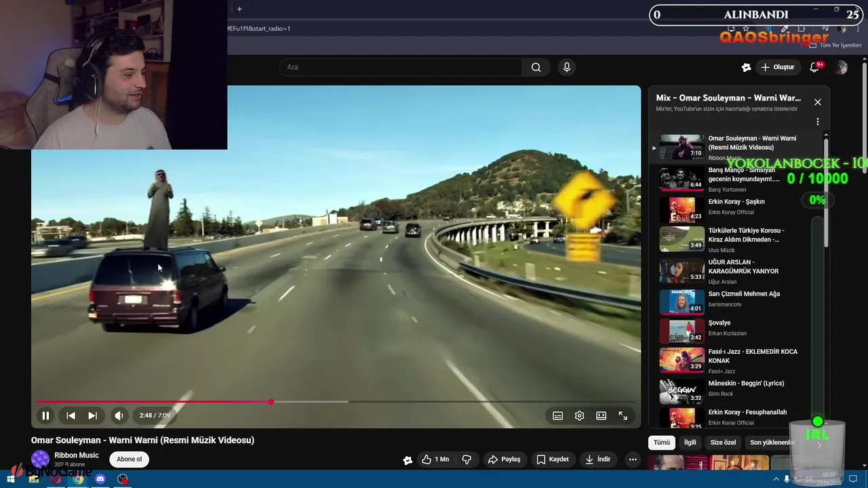Select the Size özel filter chip

[723, 443]
